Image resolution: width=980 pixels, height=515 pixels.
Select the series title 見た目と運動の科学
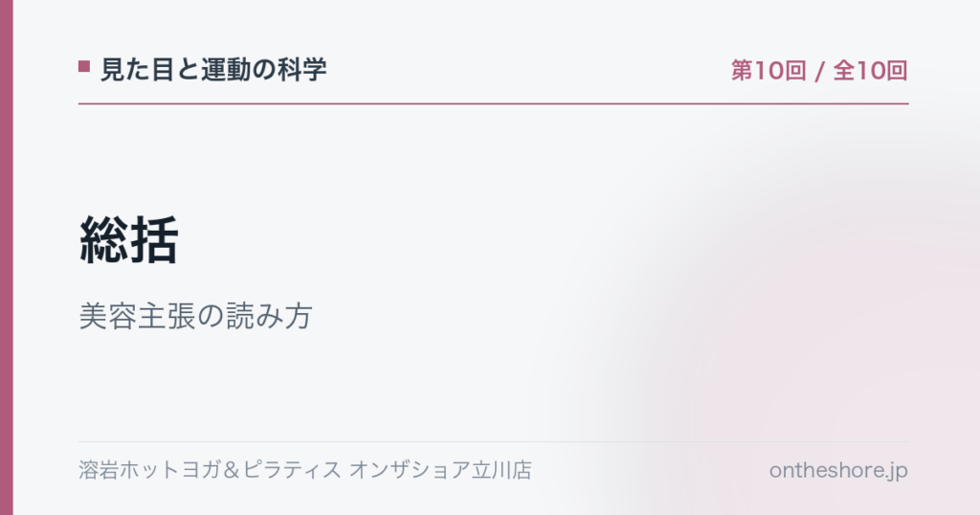(x=213, y=69)
